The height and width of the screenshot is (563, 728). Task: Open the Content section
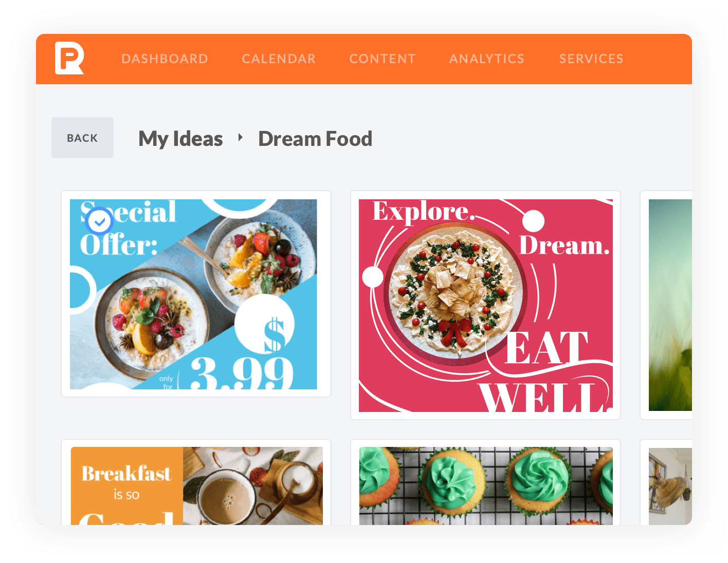(x=383, y=59)
